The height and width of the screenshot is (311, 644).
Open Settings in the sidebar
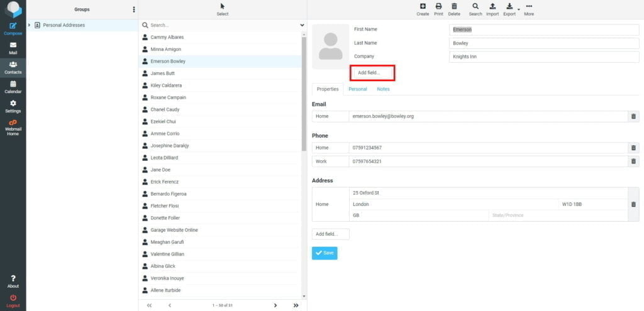(x=13, y=107)
